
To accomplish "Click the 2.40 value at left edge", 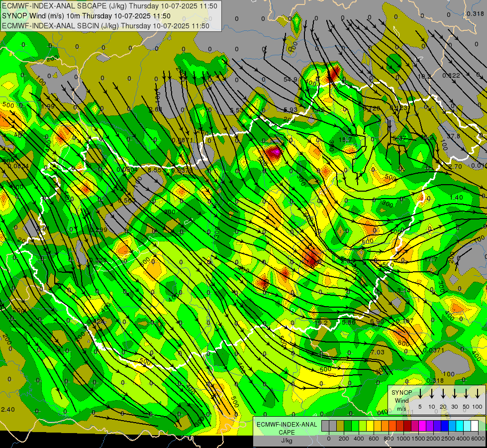I will pyautogui.click(x=8, y=410).
